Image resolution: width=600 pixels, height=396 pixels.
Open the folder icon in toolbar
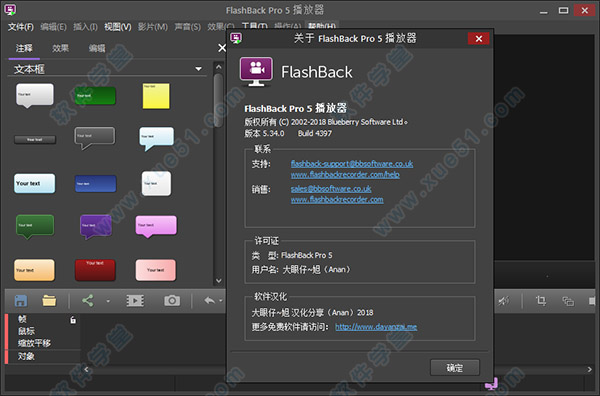pyautogui.click(x=49, y=301)
